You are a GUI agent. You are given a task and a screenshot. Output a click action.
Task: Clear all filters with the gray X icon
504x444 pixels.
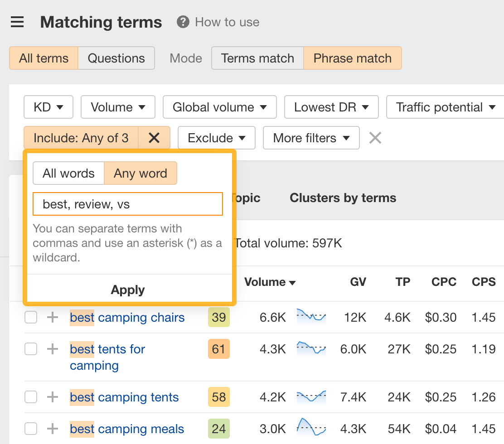click(375, 138)
